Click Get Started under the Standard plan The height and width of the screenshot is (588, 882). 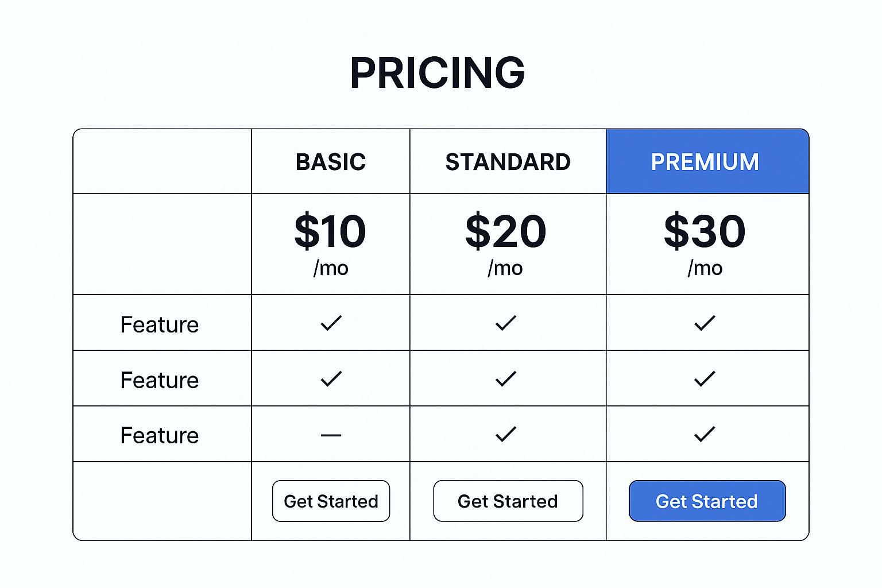click(508, 501)
